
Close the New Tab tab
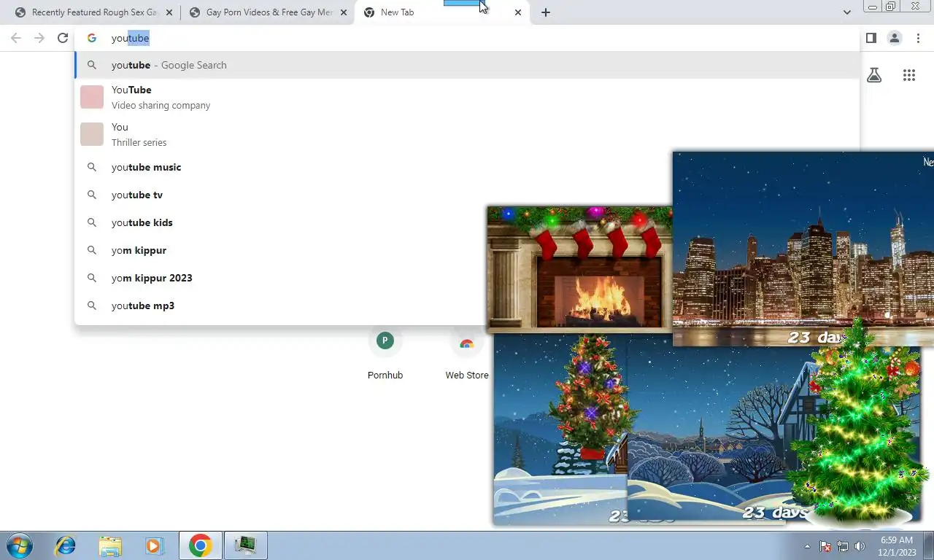(518, 12)
